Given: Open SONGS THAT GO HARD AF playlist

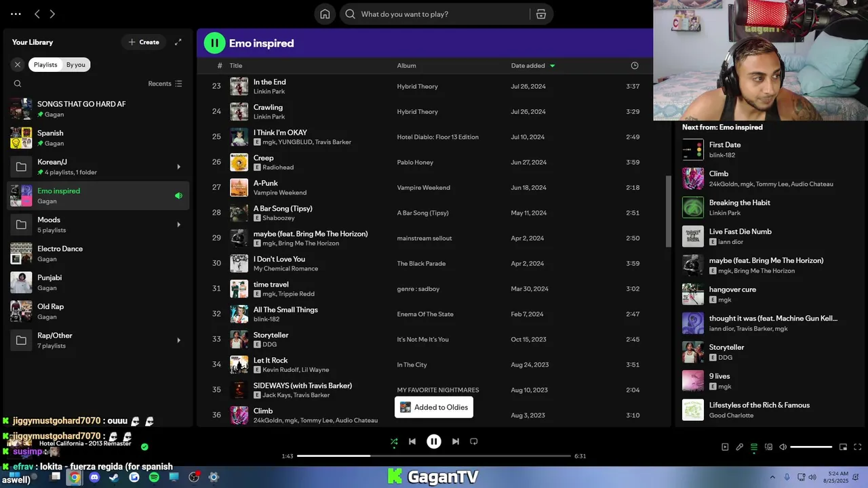Looking at the screenshot, I should (x=98, y=109).
